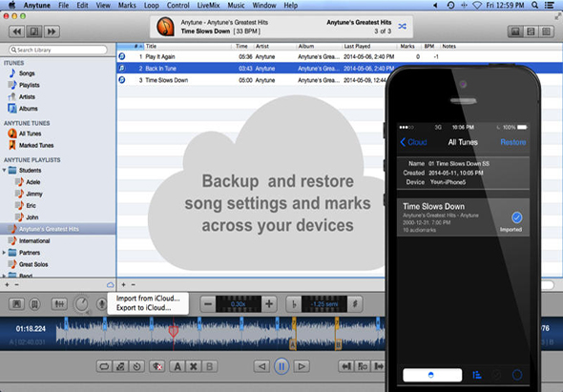Open the EQ mixer sliders icon
This screenshot has width=563, height=392.
tap(59, 304)
